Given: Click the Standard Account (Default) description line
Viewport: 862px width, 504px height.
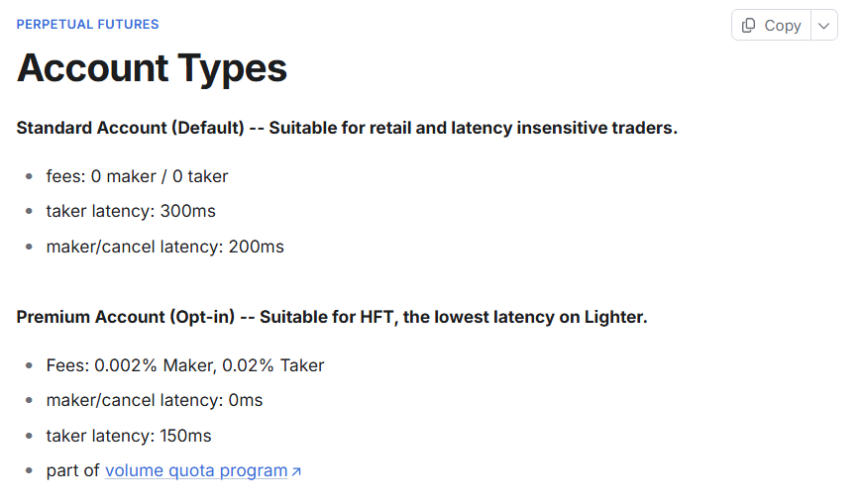Looking at the screenshot, I should 347,128.
